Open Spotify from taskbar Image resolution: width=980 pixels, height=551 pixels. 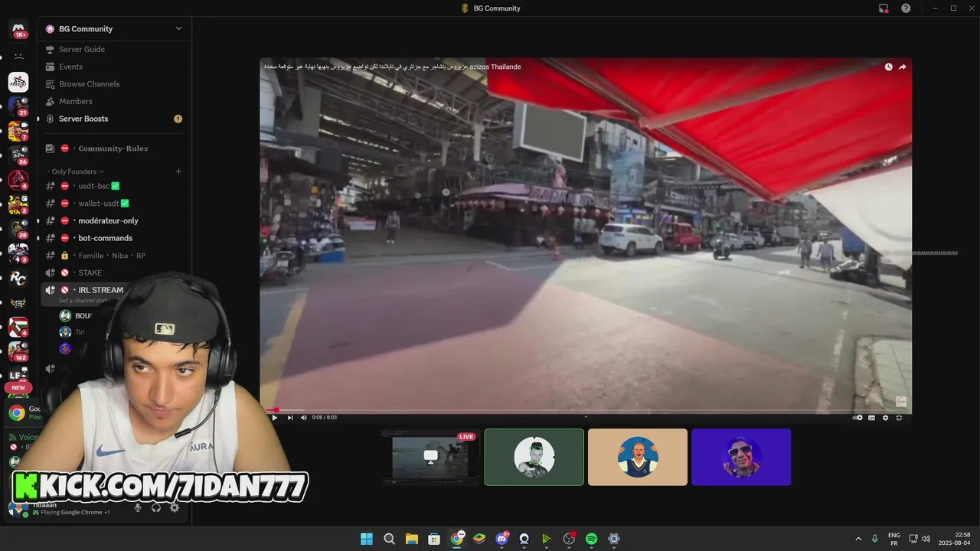[591, 539]
